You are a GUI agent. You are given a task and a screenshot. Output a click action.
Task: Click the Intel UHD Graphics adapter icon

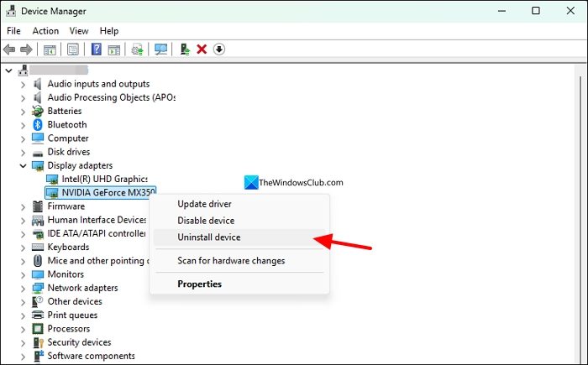click(x=52, y=179)
